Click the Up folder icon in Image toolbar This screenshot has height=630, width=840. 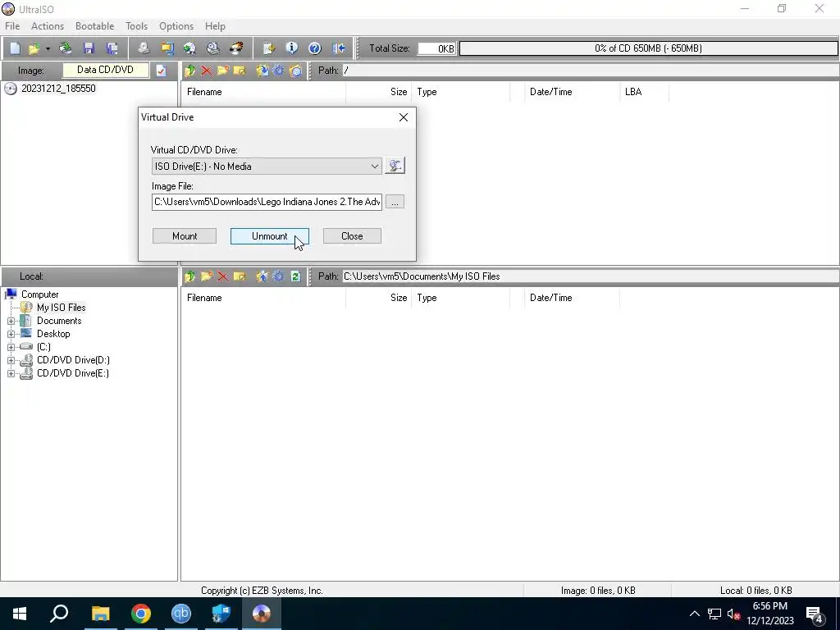[x=189, y=71]
